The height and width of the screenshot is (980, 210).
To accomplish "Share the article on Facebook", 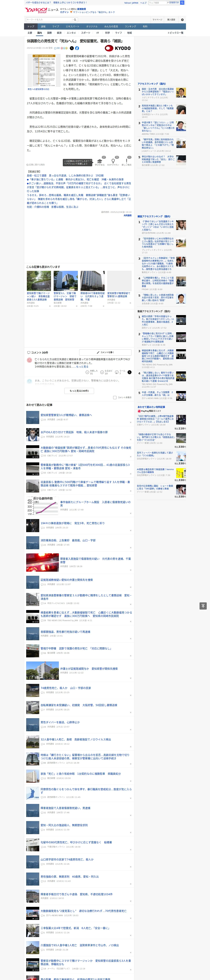I will pyautogui.click(x=77, y=48).
